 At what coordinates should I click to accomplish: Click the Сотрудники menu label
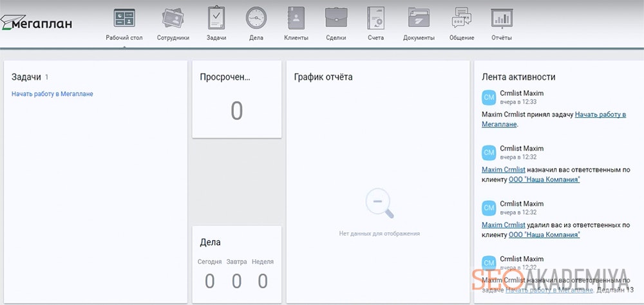coord(173,38)
